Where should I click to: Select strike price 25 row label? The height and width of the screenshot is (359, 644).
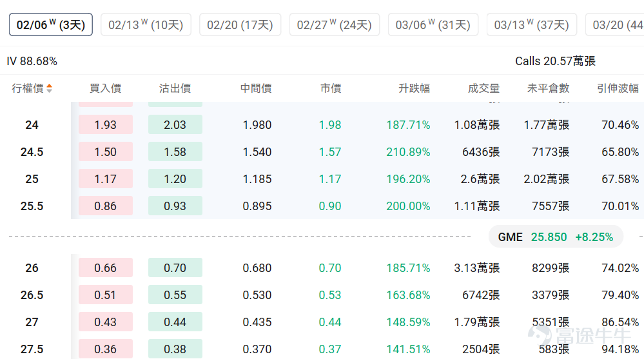[x=32, y=179]
